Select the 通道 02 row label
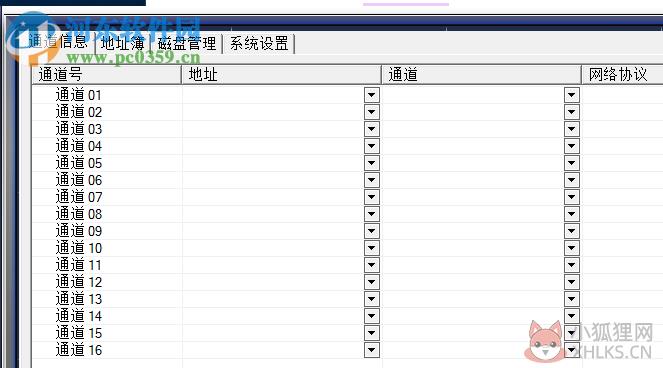Image resolution: width=663 pixels, height=368 pixels. (79, 112)
